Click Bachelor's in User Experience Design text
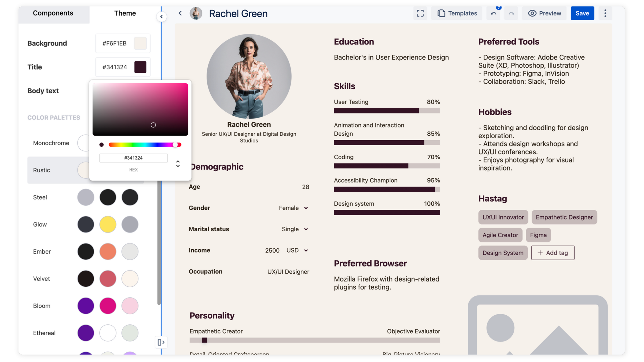The height and width of the screenshot is (362, 644). pos(391,57)
